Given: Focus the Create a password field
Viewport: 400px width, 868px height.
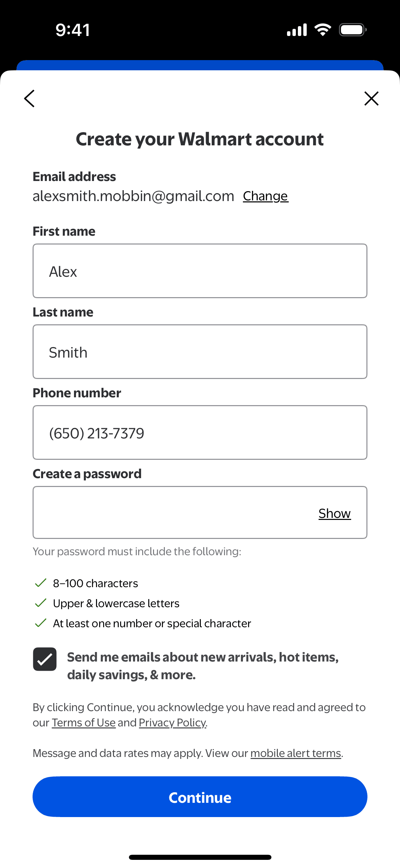Looking at the screenshot, I should coord(173,513).
